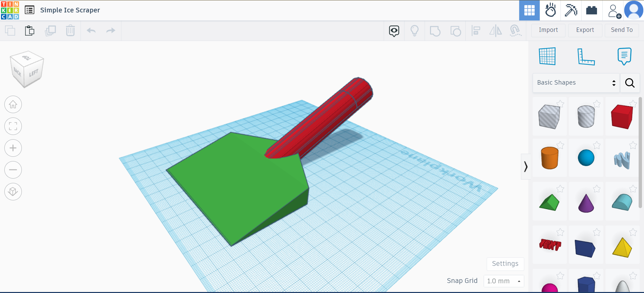Screen dimensions: 644x293
Task: Open the design list icon beside the title
Action: pos(30,10)
